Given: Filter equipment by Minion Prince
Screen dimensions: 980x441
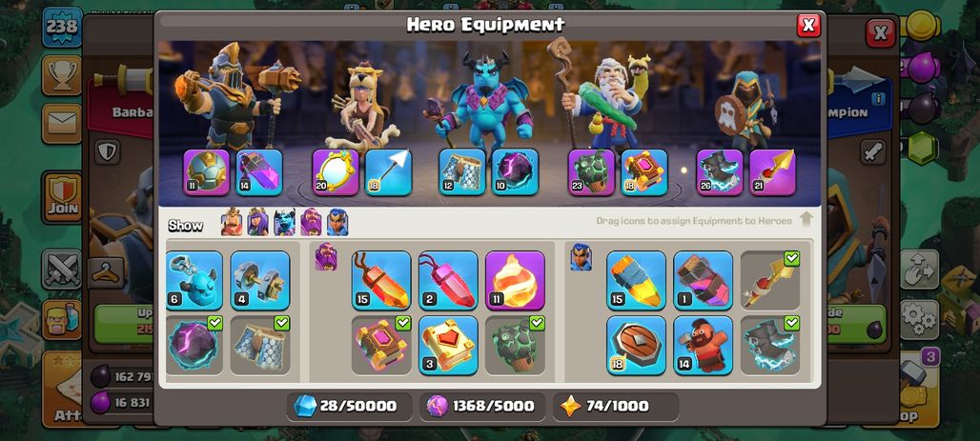Looking at the screenshot, I should point(284,222).
